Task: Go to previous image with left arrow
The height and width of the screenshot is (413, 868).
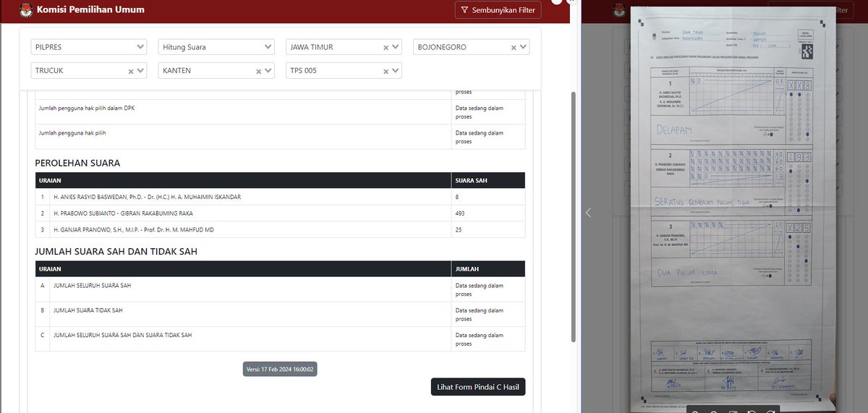Action: 588,213
